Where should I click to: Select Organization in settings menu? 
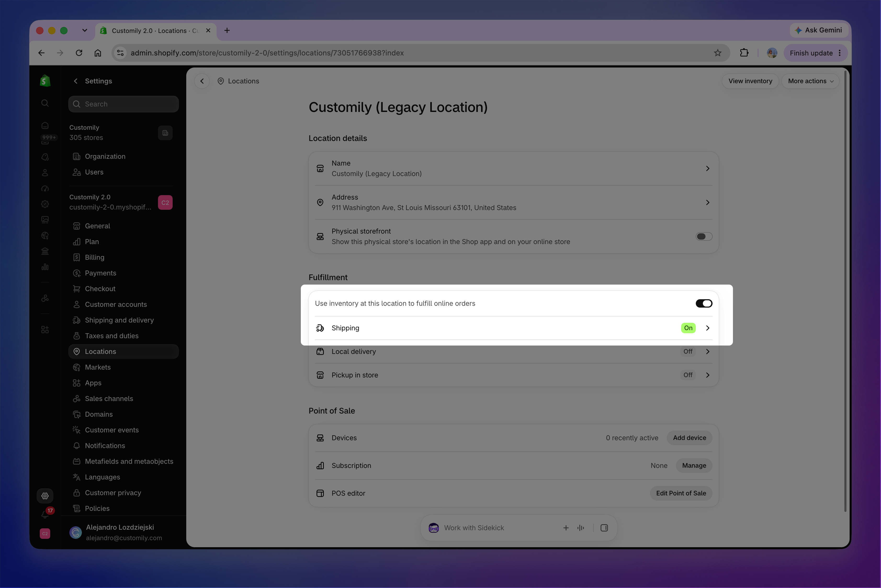pos(123,156)
